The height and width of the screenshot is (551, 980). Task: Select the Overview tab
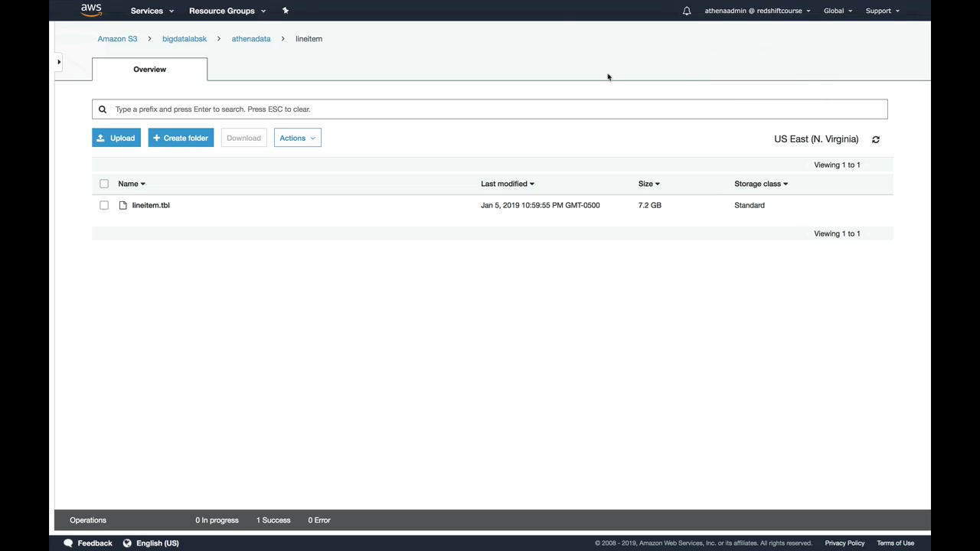pyautogui.click(x=149, y=69)
